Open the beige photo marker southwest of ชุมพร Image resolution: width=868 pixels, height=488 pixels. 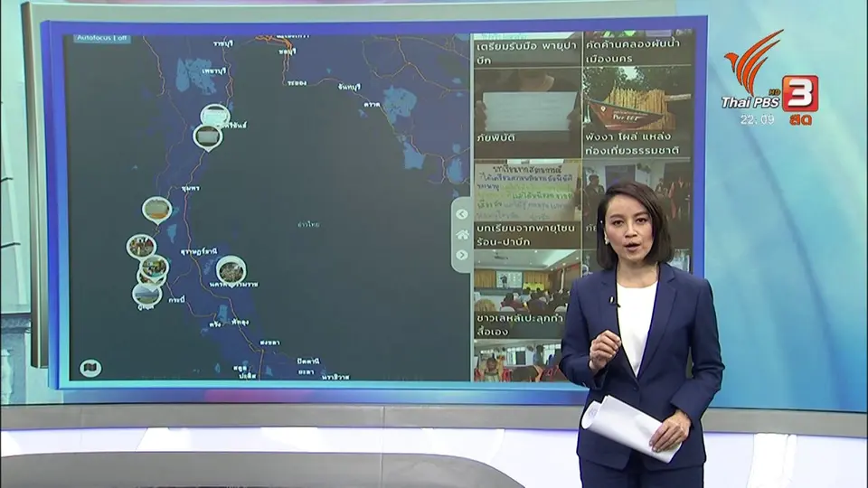pyautogui.click(x=156, y=210)
